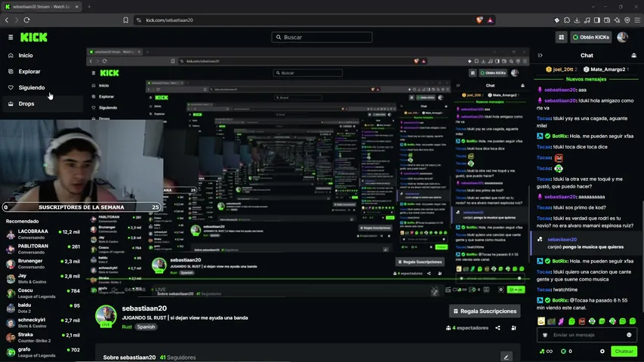
Task: Open the user profile avatar menu
Action: [622, 38]
